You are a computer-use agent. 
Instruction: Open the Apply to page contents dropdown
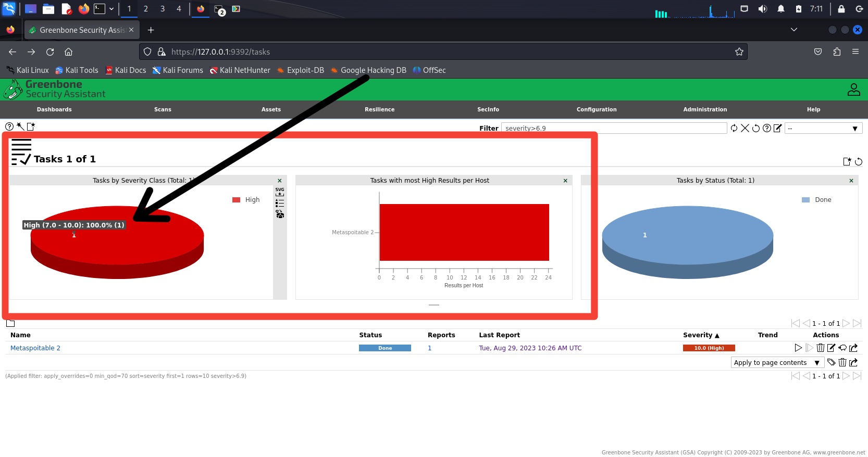(x=777, y=362)
